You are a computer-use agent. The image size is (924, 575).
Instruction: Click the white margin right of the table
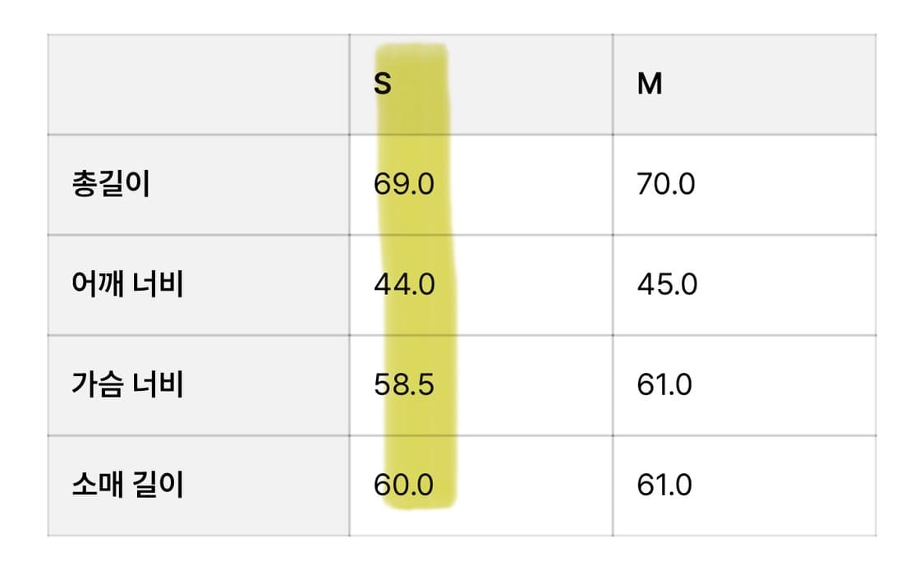point(900,287)
